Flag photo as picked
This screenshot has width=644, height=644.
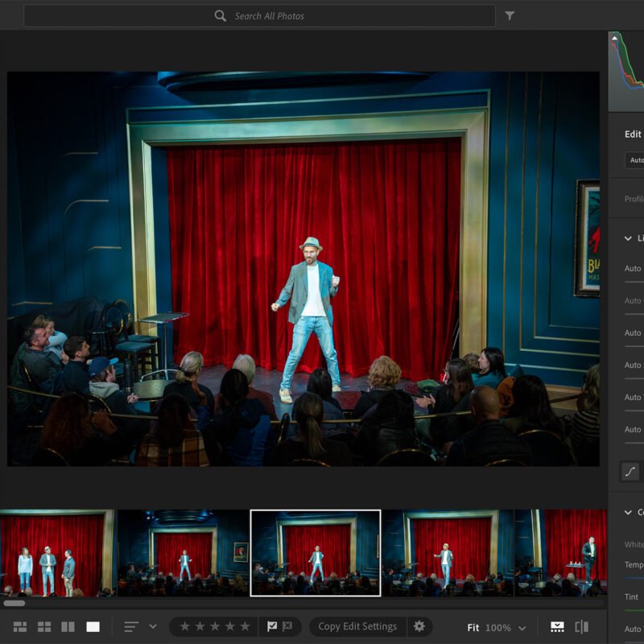click(272, 626)
